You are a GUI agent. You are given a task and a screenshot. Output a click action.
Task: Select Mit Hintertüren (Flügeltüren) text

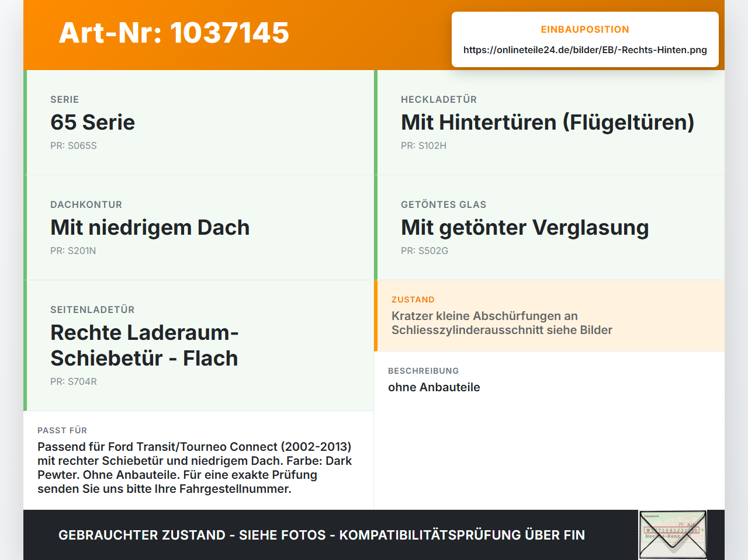[x=548, y=122]
